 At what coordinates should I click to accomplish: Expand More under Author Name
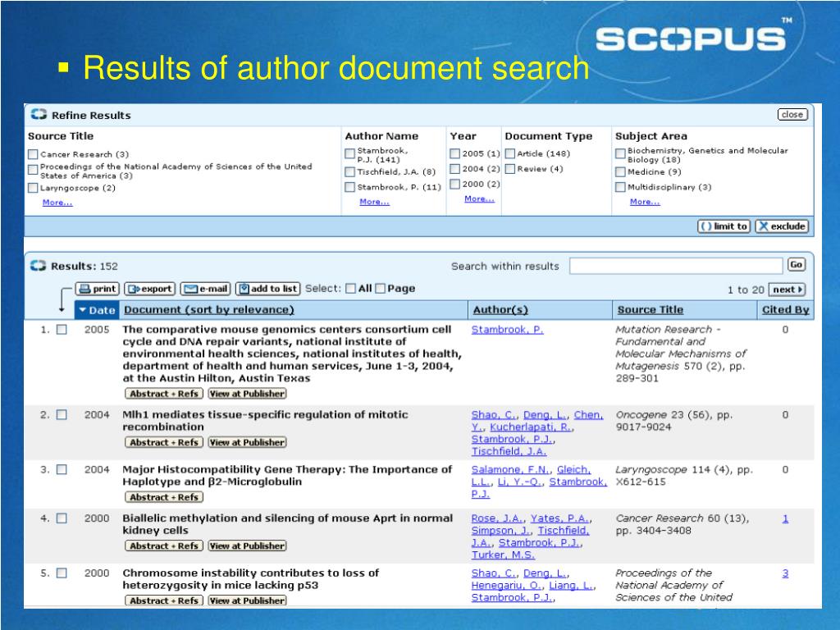click(x=374, y=202)
